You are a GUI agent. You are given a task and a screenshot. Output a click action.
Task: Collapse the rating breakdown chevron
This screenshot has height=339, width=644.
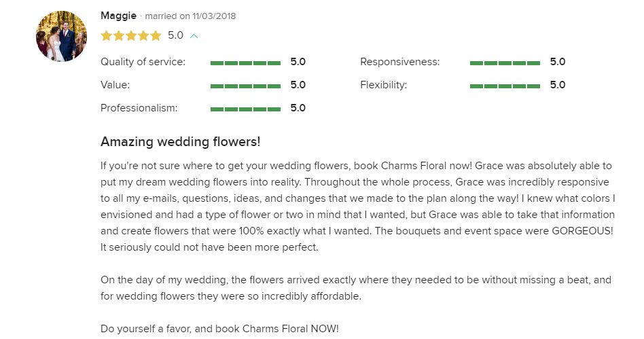pyautogui.click(x=194, y=35)
